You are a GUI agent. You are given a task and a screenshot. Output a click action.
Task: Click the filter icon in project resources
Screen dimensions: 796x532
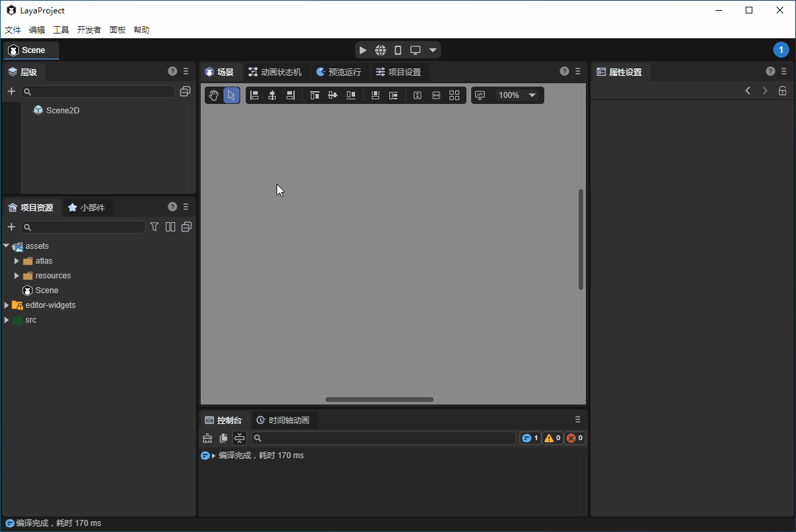point(154,227)
